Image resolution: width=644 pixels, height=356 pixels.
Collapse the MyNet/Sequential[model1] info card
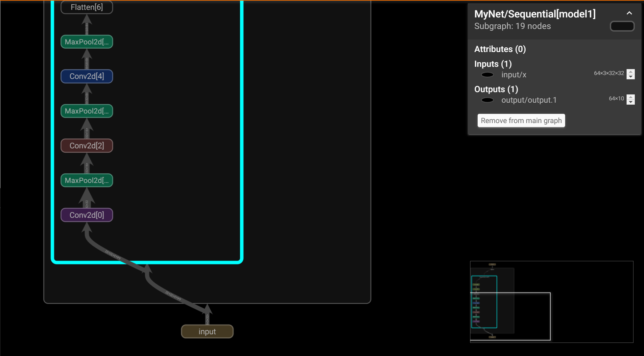pyautogui.click(x=629, y=13)
